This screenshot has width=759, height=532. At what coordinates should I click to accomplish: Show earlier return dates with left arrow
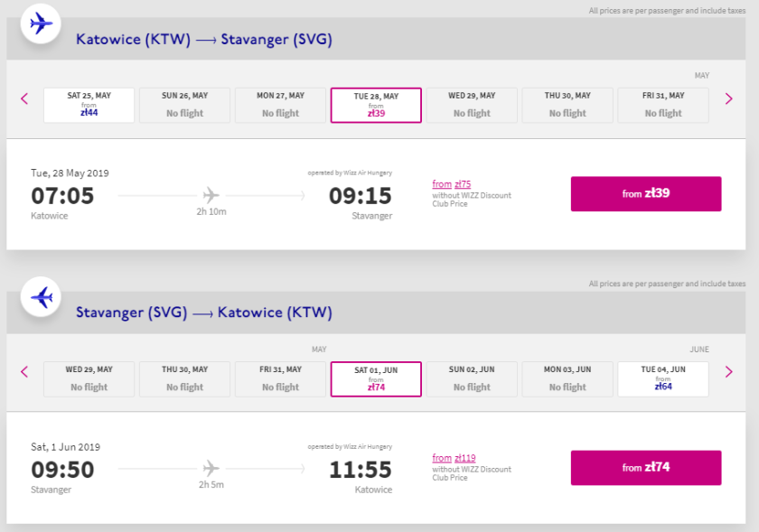pos(24,371)
